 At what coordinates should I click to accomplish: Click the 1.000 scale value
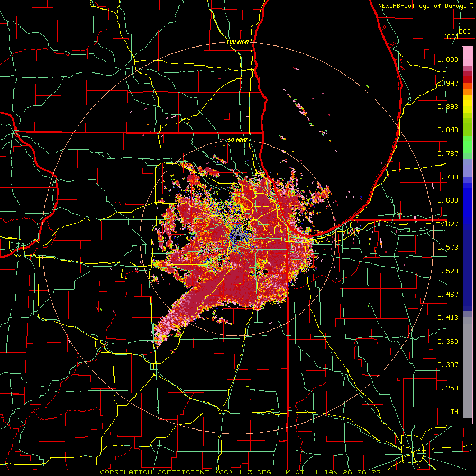(x=448, y=59)
